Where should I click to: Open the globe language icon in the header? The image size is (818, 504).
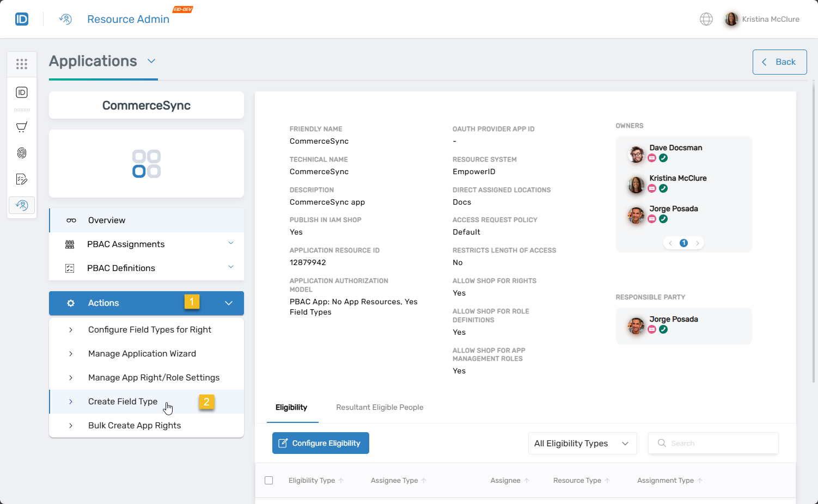click(x=706, y=19)
